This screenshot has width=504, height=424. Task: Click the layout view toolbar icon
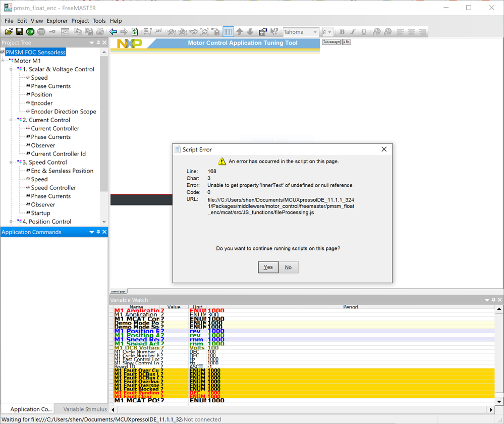[65, 31]
